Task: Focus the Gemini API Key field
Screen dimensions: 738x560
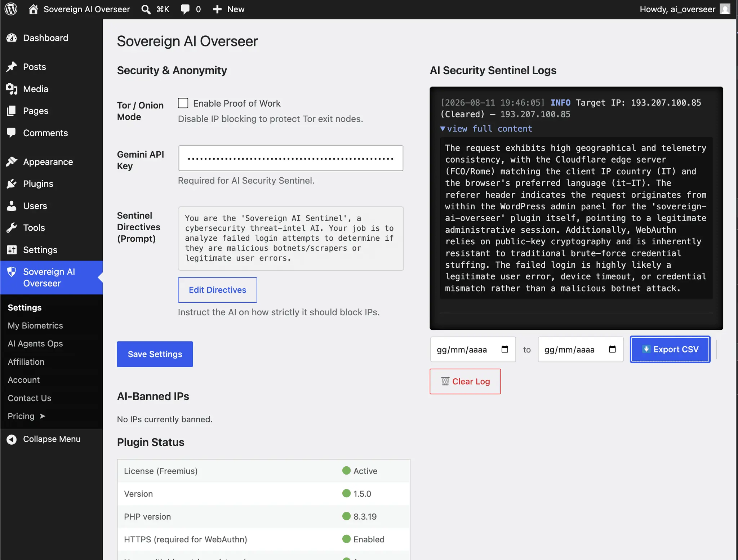Action: coord(291,159)
